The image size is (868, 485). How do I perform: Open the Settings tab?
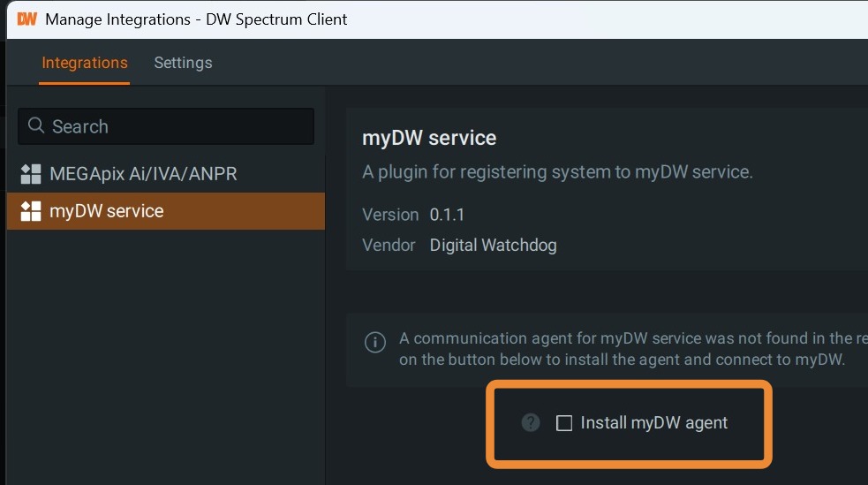183,63
